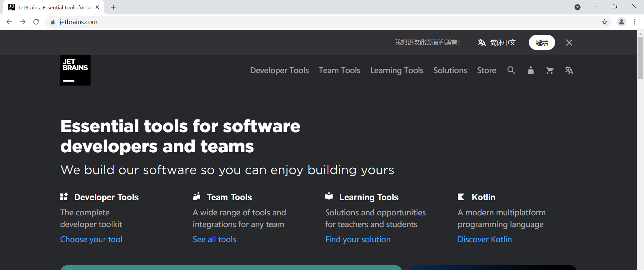The image size is (644, 270).
Task: Click 'Essential tools for software' headline
Action: [x=180, y=126]
